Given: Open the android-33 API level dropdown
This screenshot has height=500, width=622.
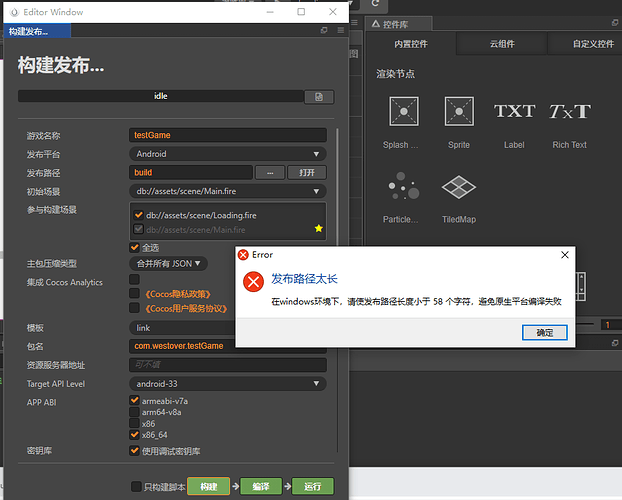Looking at the screenshot, I should tap(228, 384).
